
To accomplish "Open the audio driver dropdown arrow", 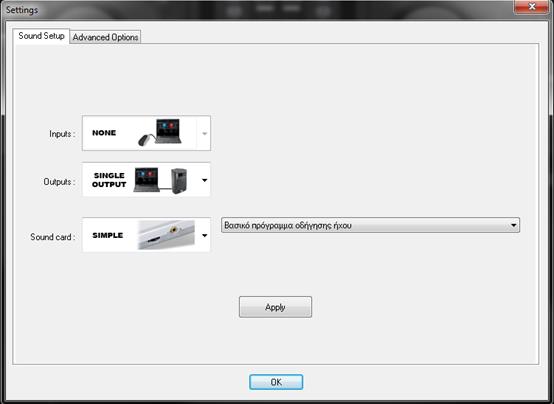I will pos(513,225).
